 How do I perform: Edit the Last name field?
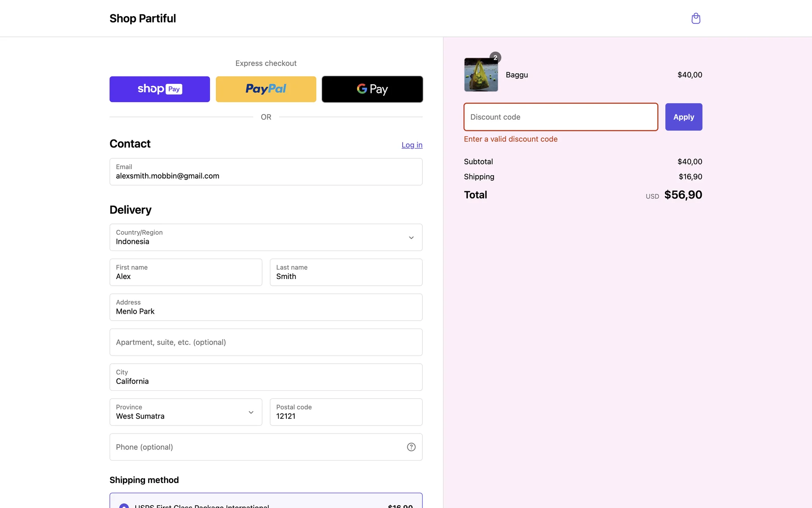[346, 272]
